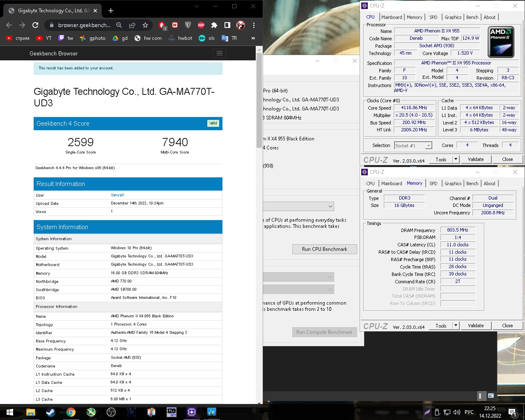Viewport: 525px width, 420px height.
Task: Expand Tools arrow in top CPU-Z
Action: point(456,159)
